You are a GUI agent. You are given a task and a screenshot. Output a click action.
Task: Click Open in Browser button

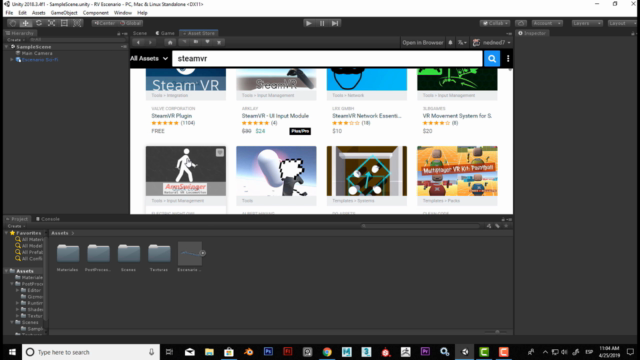tap(422, 42)
